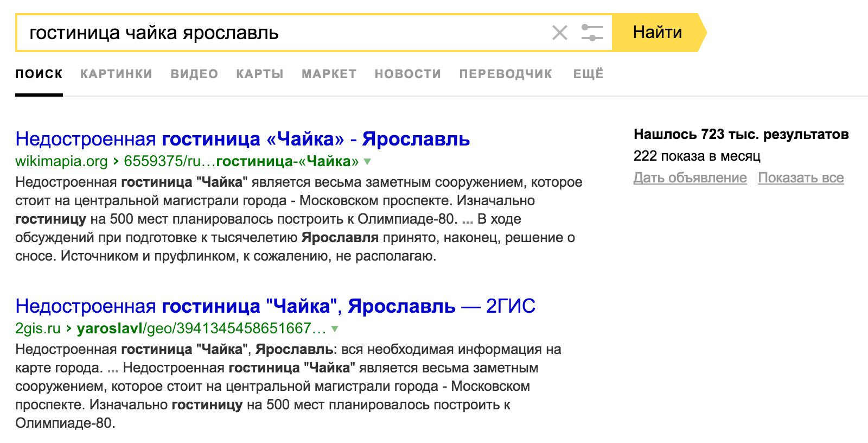
Task: Click the Показать все link
Action: 801,178
